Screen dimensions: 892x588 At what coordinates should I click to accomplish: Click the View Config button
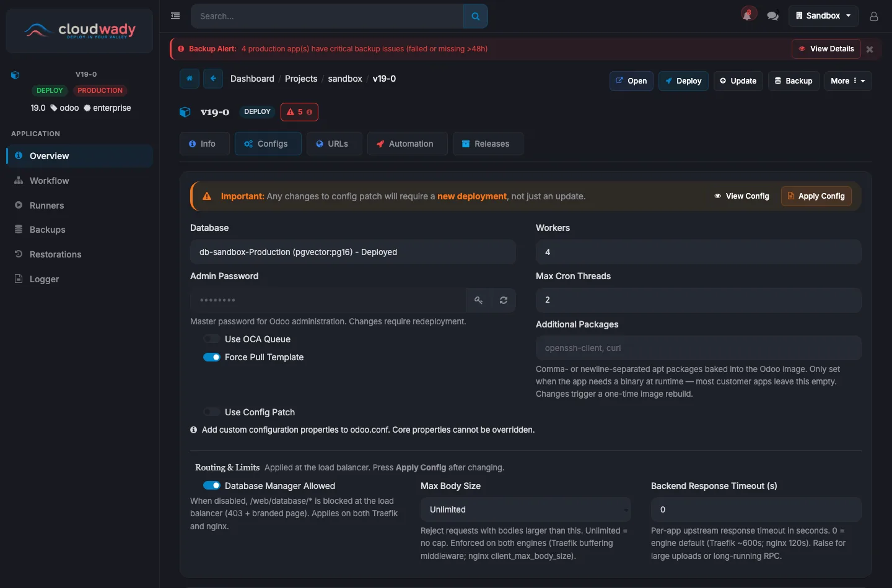point(741,196)
